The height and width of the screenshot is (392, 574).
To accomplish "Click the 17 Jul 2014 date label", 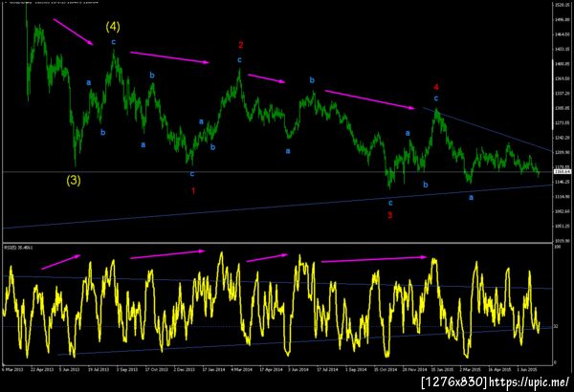I will click(x=327, y=370).
